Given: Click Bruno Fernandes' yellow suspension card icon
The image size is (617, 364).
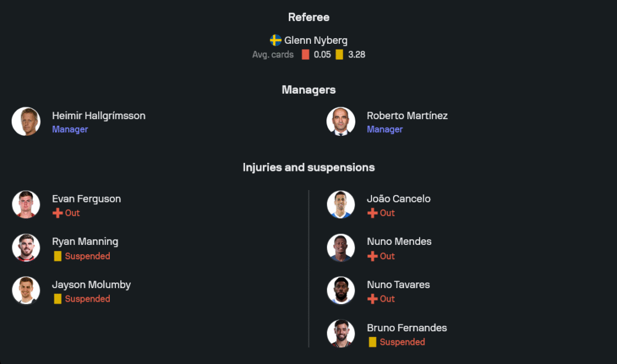Looking at the screenshot, I should [372, 342].
